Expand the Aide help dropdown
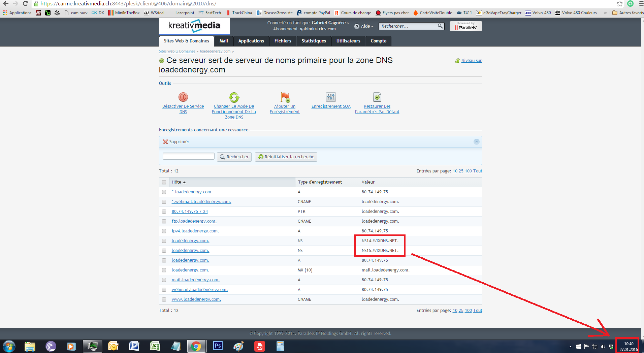The height and width of the screenshot is (353, 644). [x=364, y=26]
